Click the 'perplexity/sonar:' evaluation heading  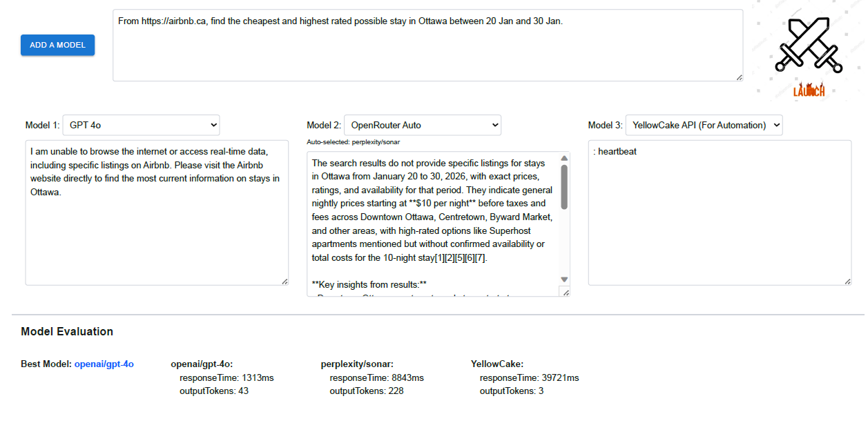point(357,364)
